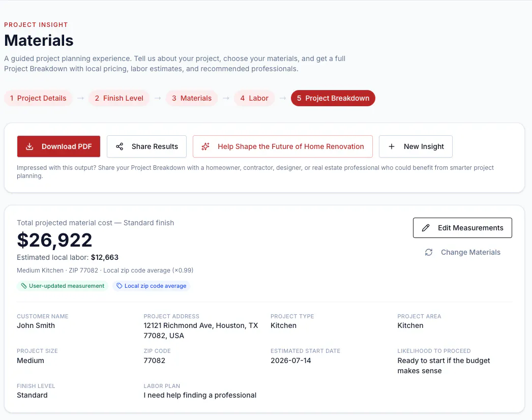Open Help Shape the Future of Home Renovation
The height and width of the screenshot is (420, 532).
pyautogui.click(x=283, y=146)
